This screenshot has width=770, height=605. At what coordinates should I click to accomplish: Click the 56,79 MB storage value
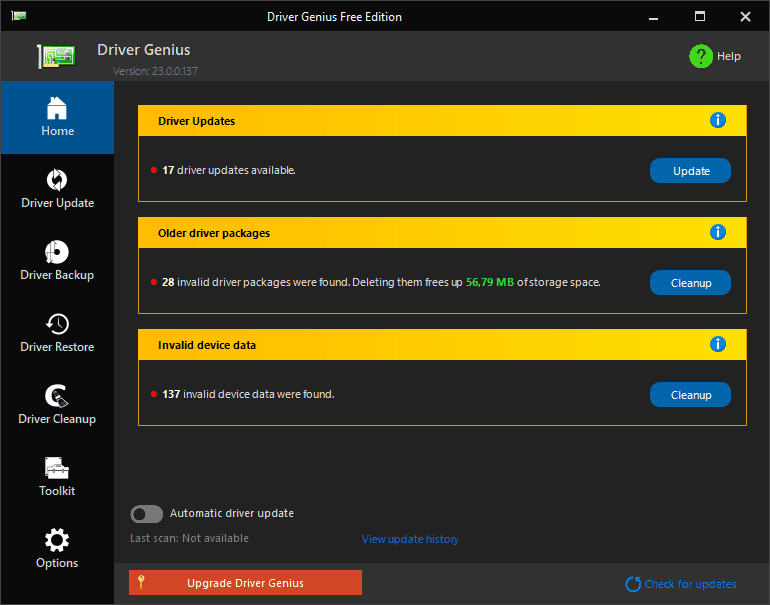[x=490, y=282]
